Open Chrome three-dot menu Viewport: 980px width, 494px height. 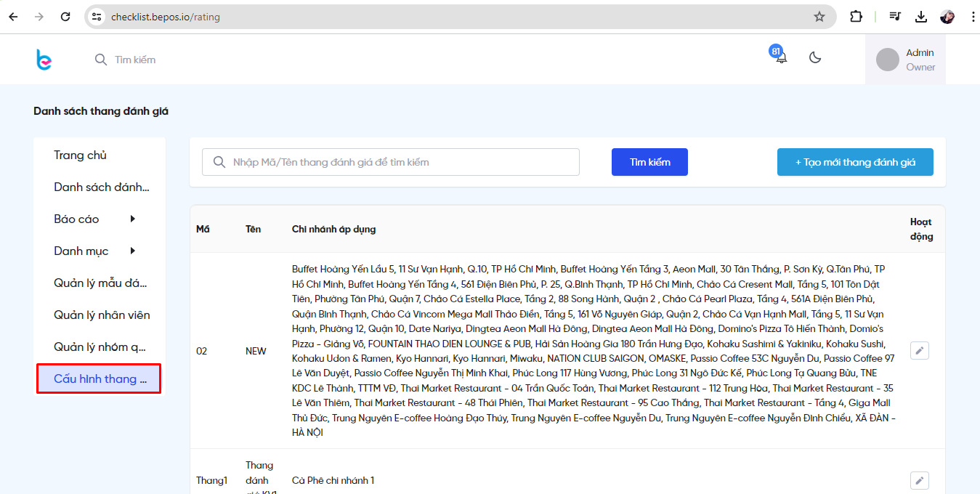coord(973,17)
